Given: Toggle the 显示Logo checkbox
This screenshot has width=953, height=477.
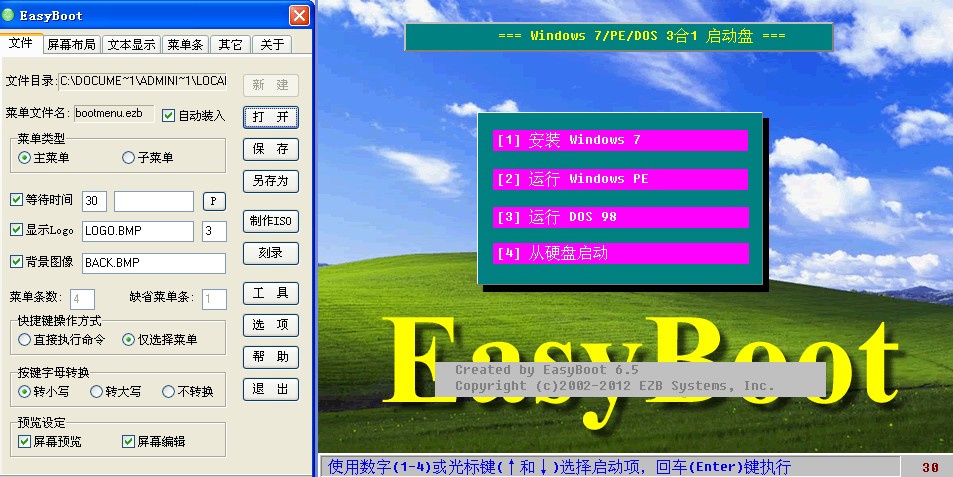Looking at the screenshot, I should click(17, 230).
